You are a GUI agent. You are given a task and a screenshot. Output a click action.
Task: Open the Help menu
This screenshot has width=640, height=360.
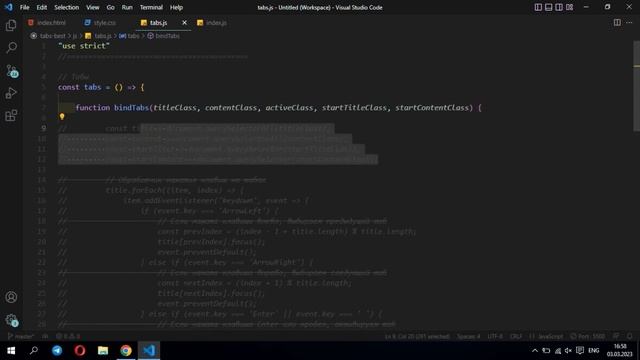tap(176, 7)
